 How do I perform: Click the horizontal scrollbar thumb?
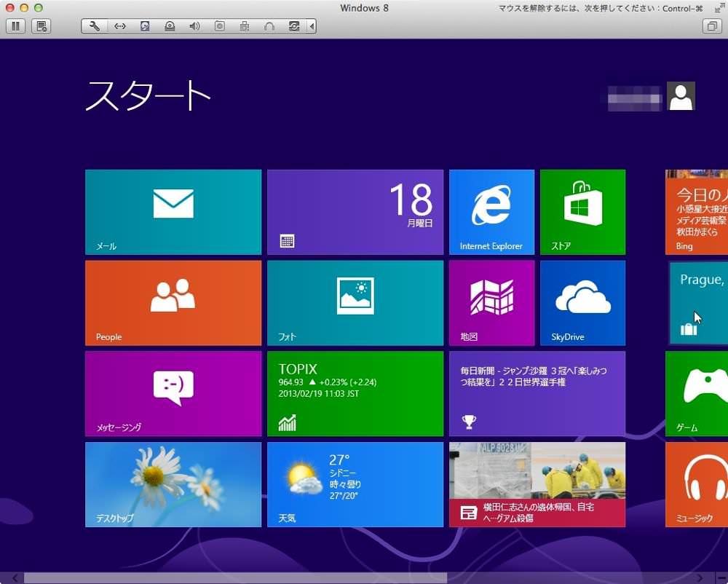pyautogui.click(x=235, y=578)
